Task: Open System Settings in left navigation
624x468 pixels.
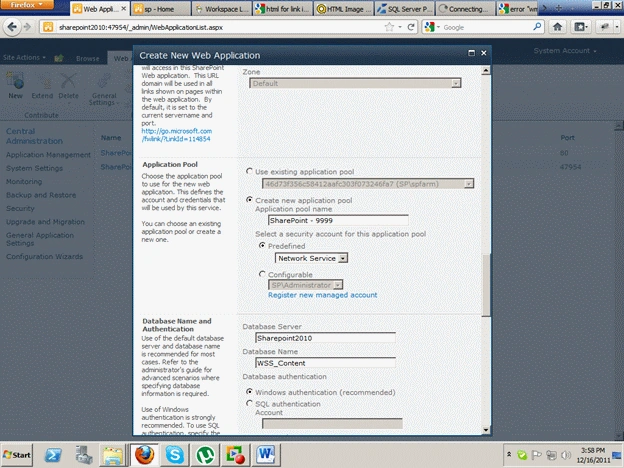Action: (34, 168)
